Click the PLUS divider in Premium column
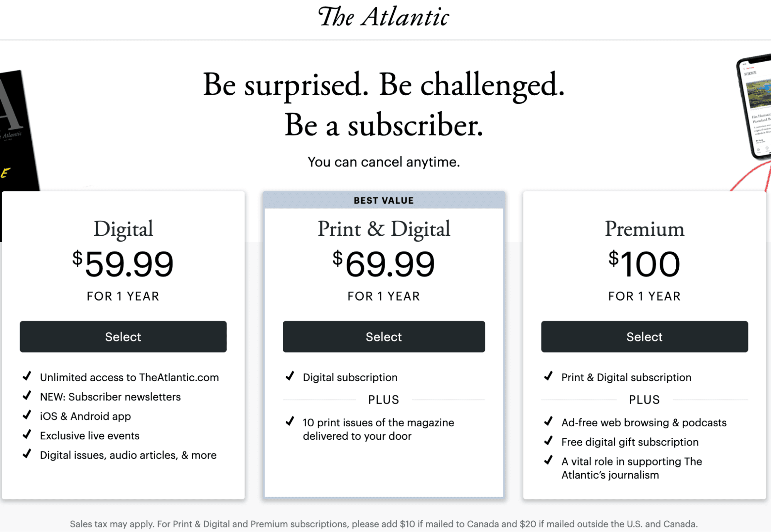The width and height of the screenshot is (771, 532). (x=644, y=400)
